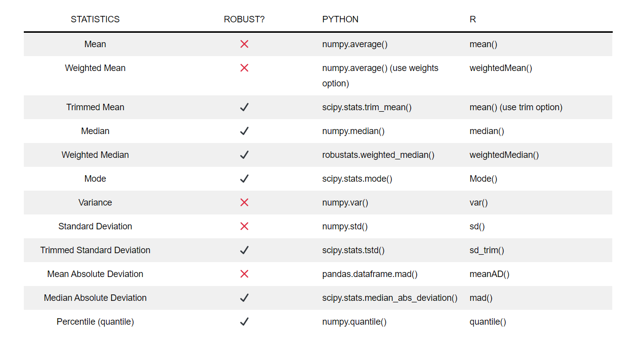The image size is (644, 349).
Task: Toggle robustness mark for Trimmed Standard Deviation
Action: point(244,250)
